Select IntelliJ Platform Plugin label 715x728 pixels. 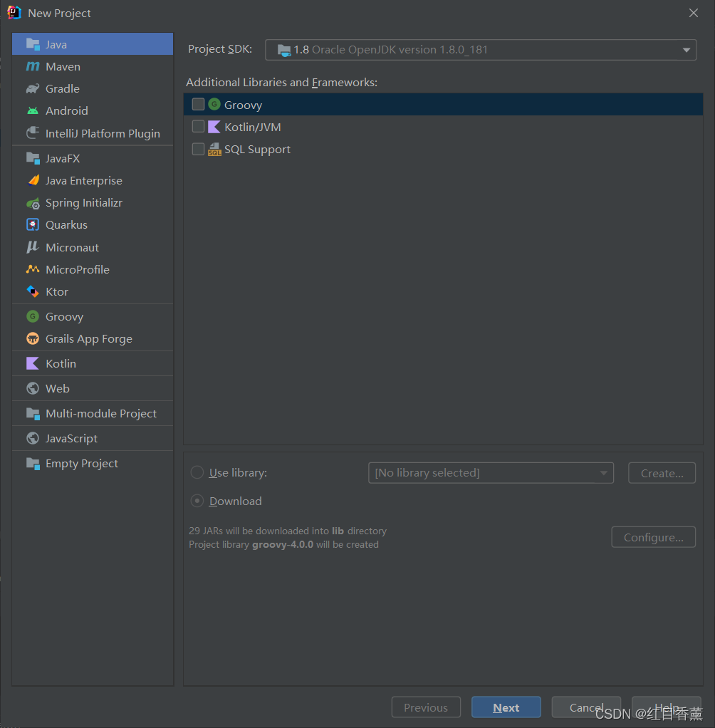tap(103, 134)
